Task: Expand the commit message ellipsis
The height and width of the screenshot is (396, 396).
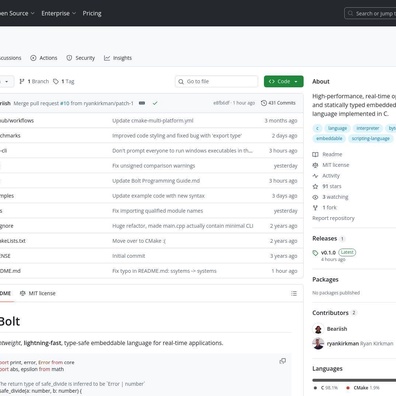Action: (142, 103)
